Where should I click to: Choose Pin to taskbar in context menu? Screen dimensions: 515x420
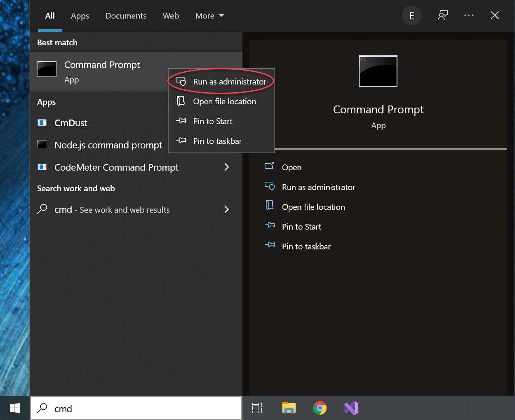click(221, 141)
